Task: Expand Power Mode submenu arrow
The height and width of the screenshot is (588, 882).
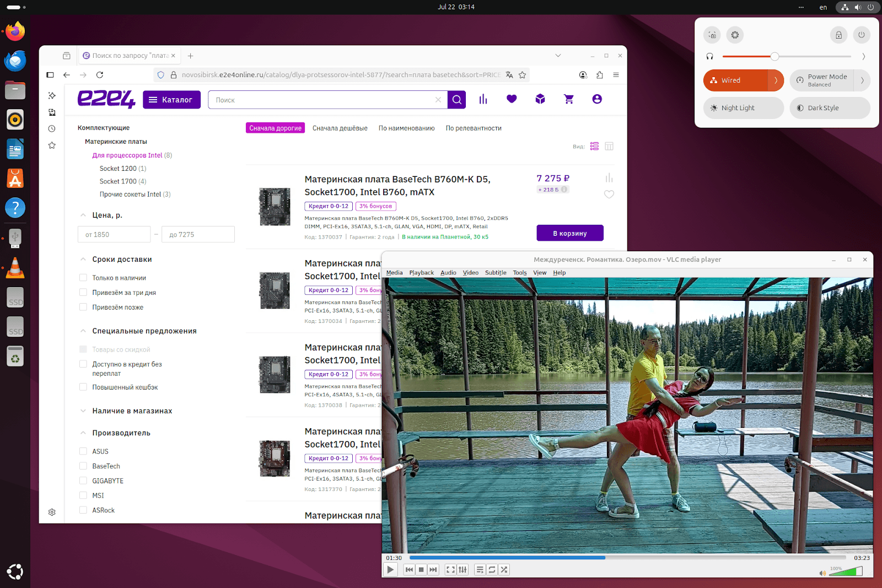Action: (x=862, y=80)
